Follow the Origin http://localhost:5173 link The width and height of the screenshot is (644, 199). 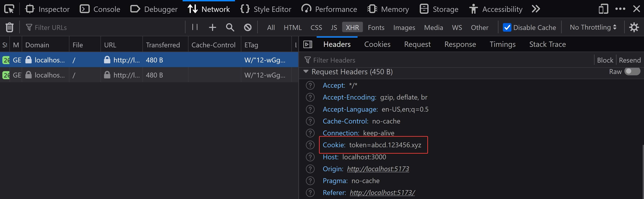(x=378, y=169)
